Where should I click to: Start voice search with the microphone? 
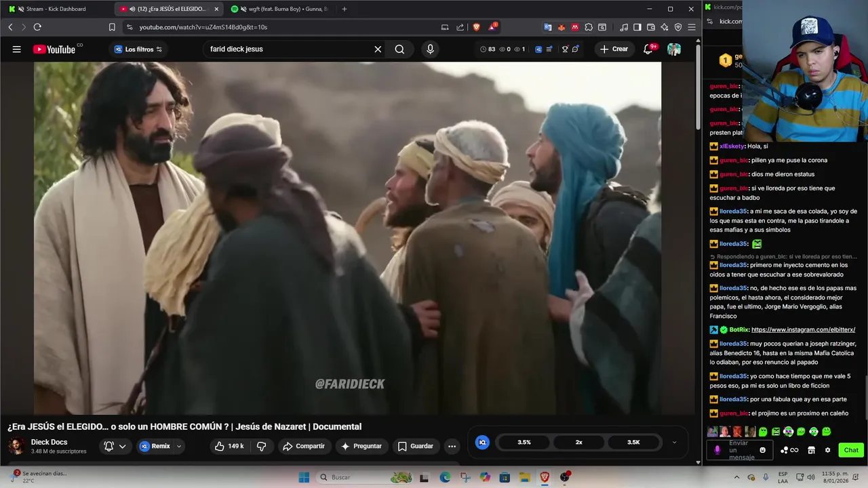[430, 49]
